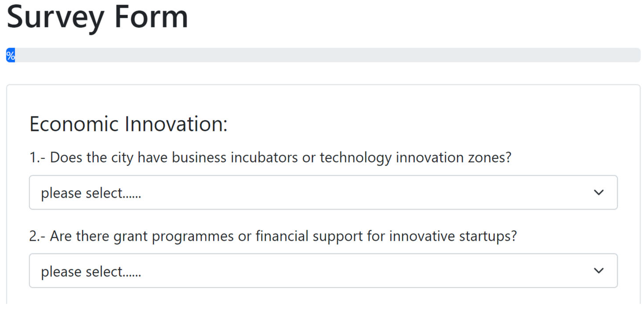Viewport: 644px width, 315px height.
Task: Click the chevron arrow of question 2 select
Action: coord(598,271)
